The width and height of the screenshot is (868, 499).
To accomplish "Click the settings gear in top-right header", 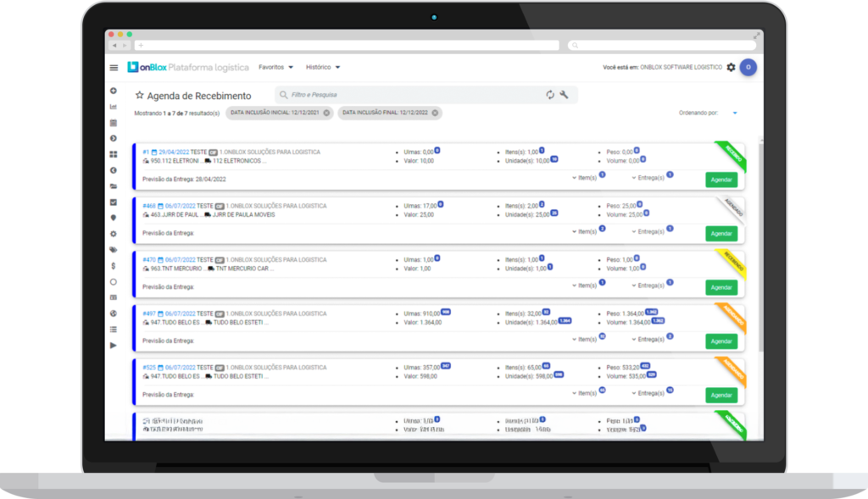I will [x=731, y=67].
